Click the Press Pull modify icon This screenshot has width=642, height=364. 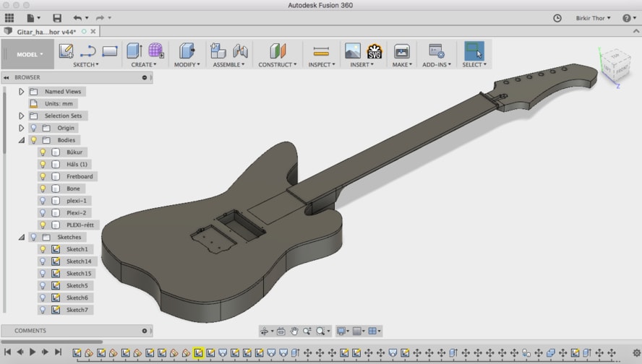(187, 51)
